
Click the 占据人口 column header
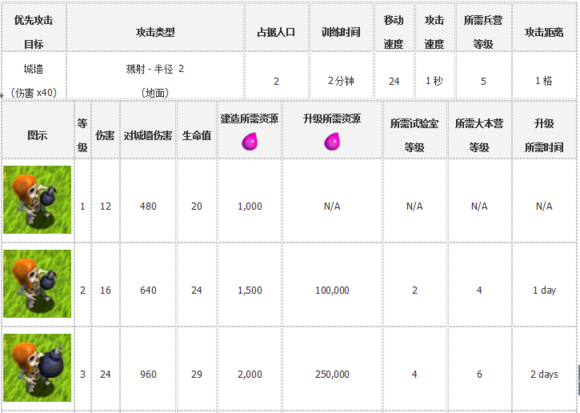pyautogui.click(x=276, y=32)
